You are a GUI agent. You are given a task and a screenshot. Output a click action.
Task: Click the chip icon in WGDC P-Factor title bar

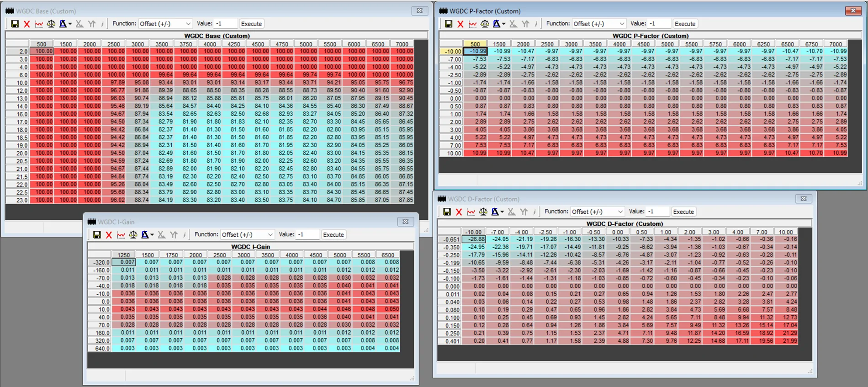pyautogui.click(x=443, y=11)
